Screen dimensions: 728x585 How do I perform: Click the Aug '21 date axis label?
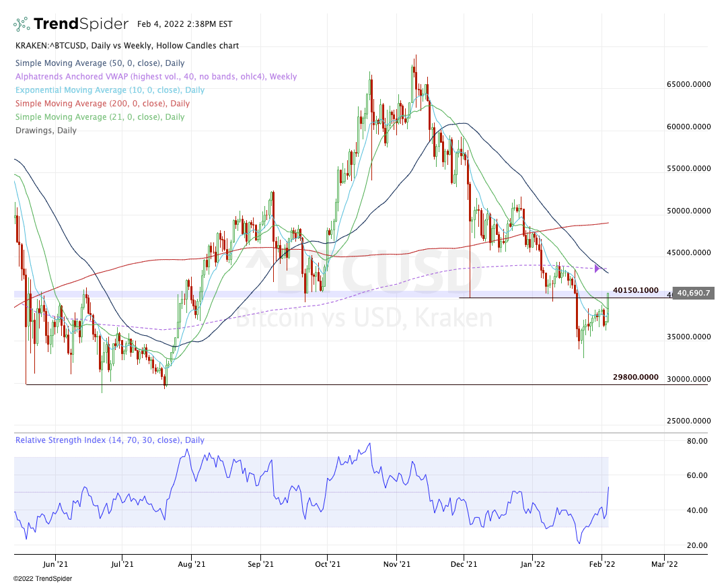191,564
